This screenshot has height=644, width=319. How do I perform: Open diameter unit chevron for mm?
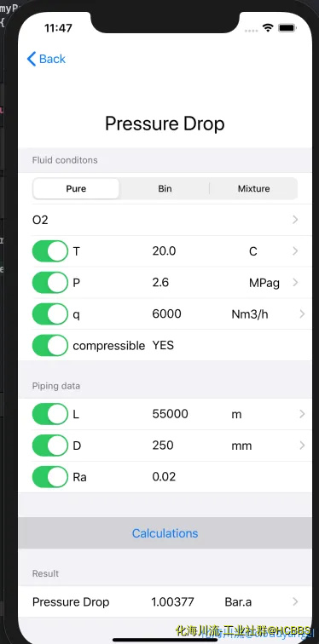[x=302, y=446]
